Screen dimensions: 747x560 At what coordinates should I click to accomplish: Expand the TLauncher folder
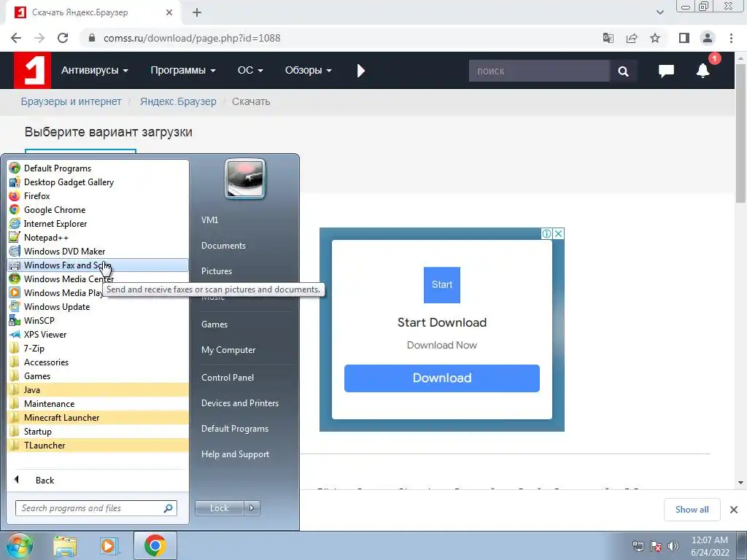click(x=98, y=445)
